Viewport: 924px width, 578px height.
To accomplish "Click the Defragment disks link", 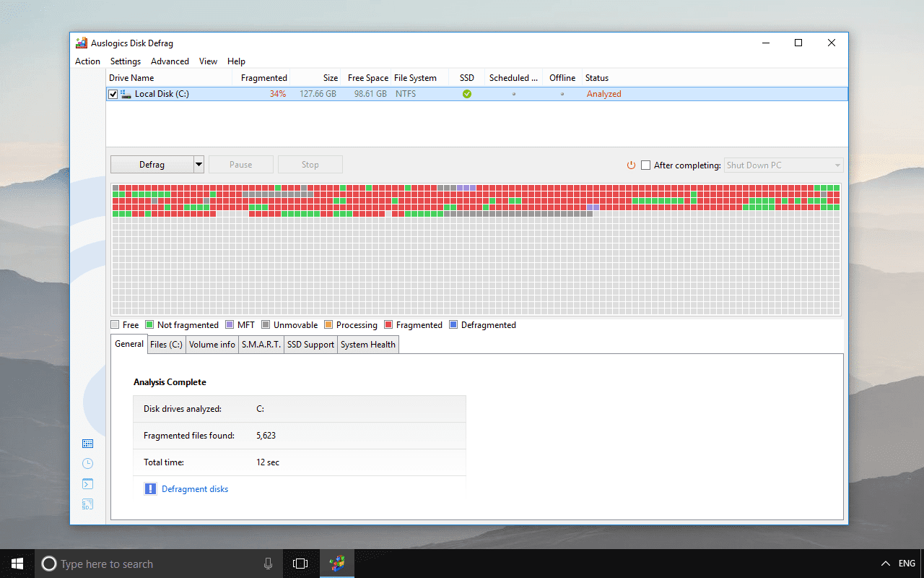I will (x=195, y=489).
